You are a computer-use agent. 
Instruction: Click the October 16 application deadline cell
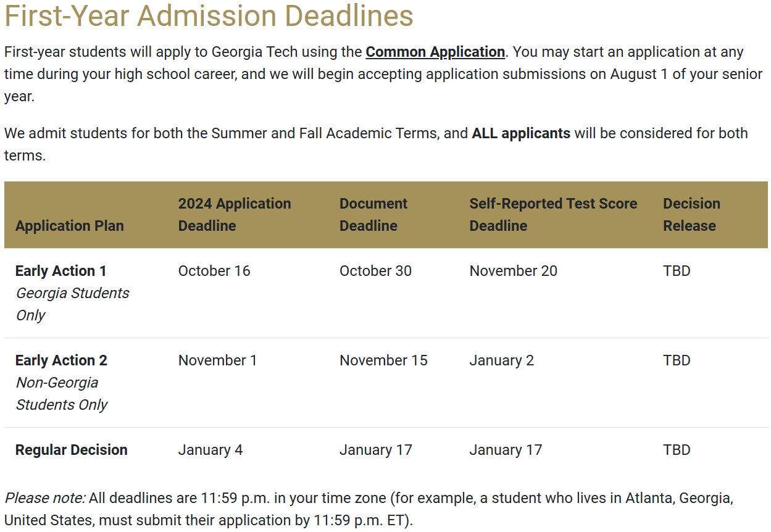(214, 271)
